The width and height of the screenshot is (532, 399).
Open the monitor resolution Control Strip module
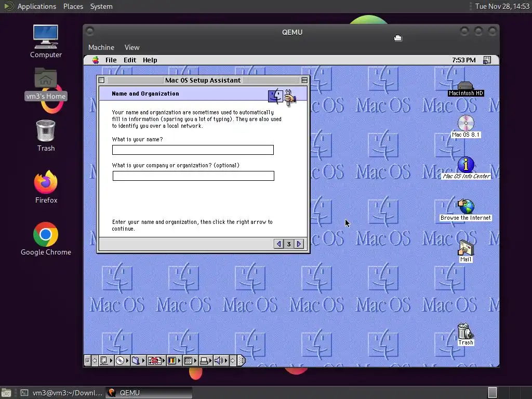(190, 361)
